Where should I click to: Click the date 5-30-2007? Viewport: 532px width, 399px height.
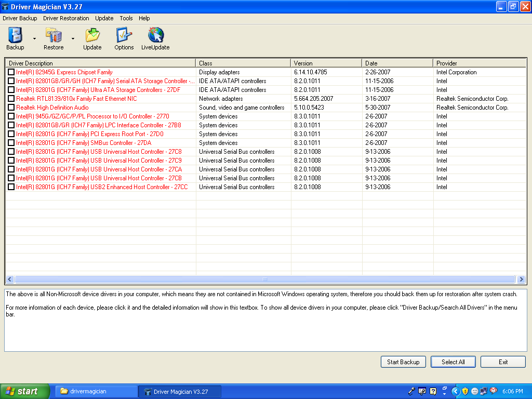pyautogui.click(x=378, y=107)
